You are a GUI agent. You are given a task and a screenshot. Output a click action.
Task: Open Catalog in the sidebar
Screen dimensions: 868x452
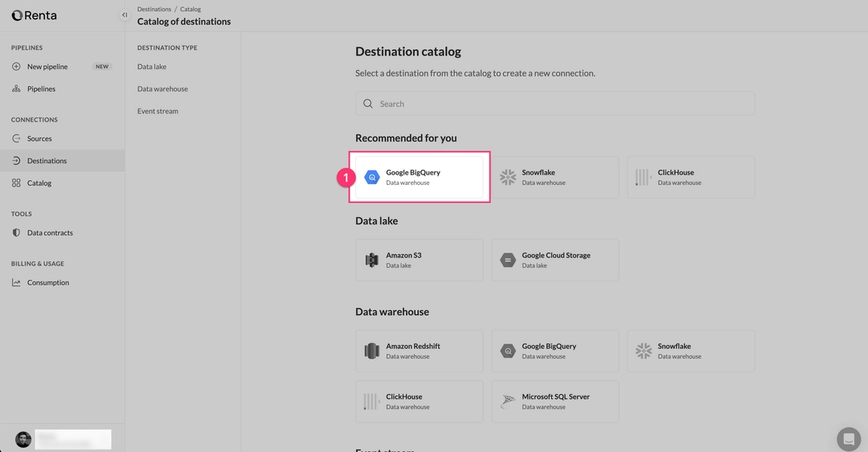coord(62,183)
